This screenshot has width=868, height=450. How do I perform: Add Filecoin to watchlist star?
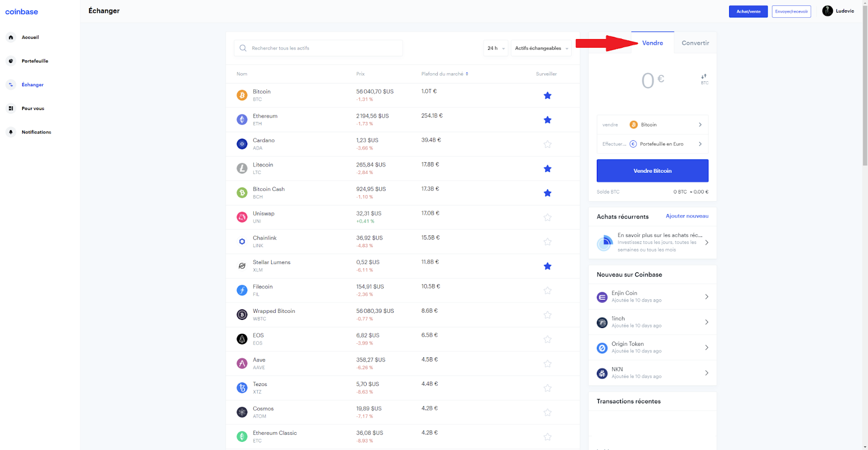547,291
